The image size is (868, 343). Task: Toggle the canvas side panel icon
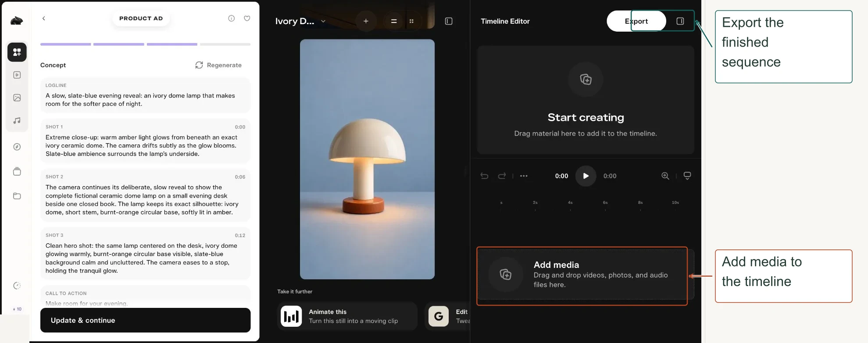449,21
